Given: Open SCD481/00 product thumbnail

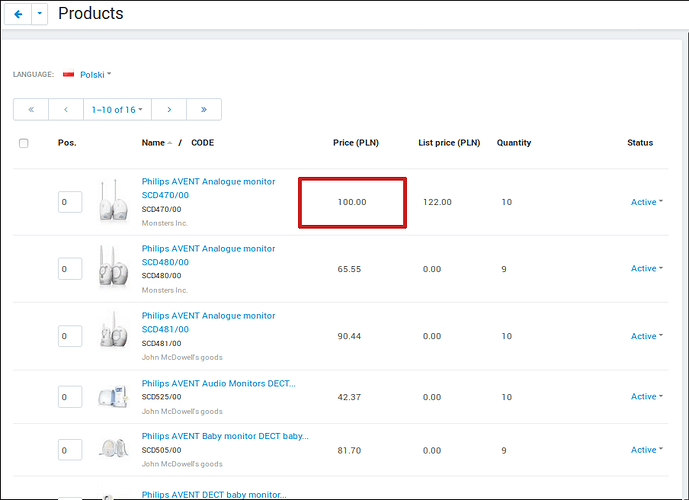Looking at the screenshot, I should click(x=113, y=331).
